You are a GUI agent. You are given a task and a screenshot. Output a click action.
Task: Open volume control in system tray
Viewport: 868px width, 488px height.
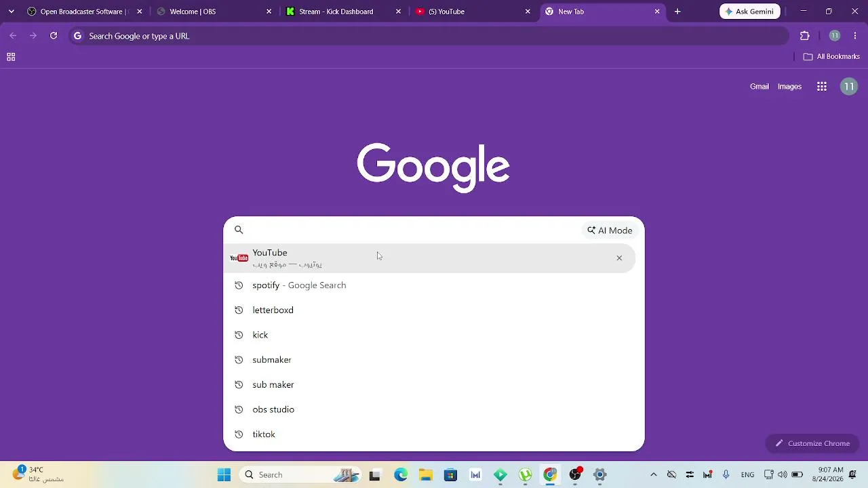tap(783, 474)
